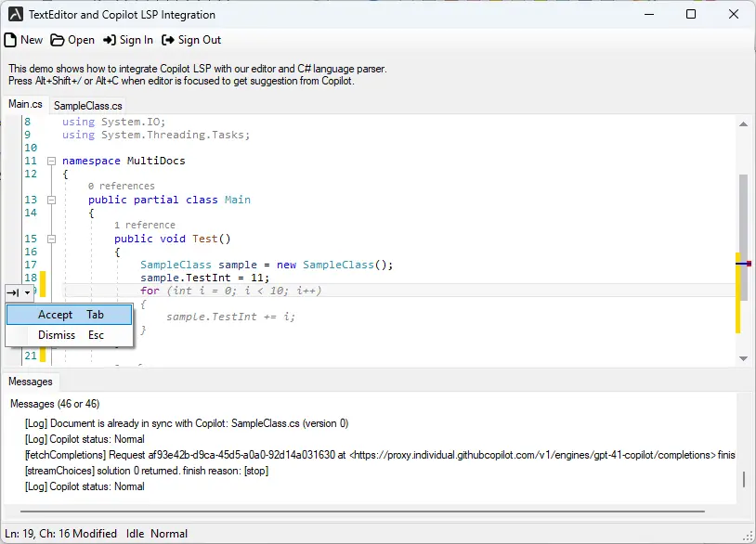The image size is (756, 544).
Task: Choose Accept from the suggestion menu
Action: [69, 315]
